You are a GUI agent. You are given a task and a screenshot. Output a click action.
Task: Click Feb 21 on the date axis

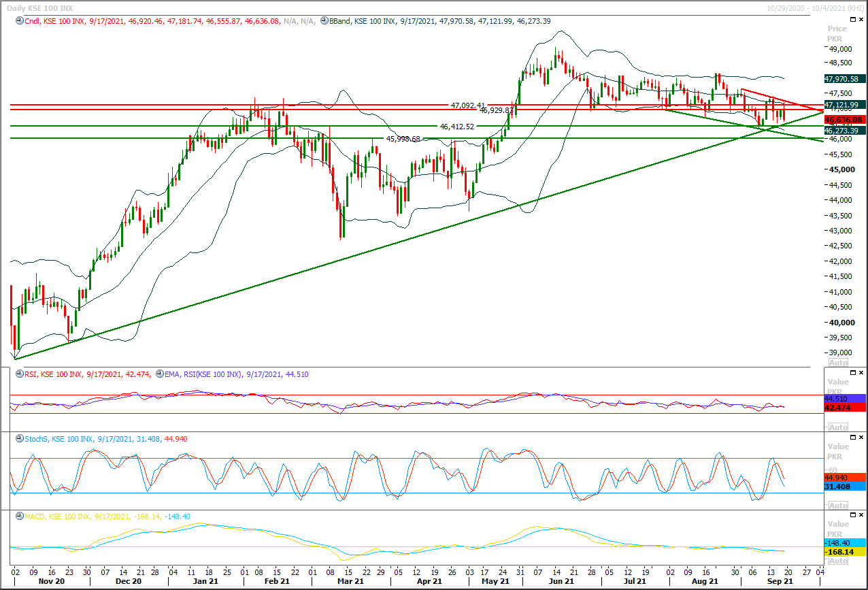tap(278, 582)
